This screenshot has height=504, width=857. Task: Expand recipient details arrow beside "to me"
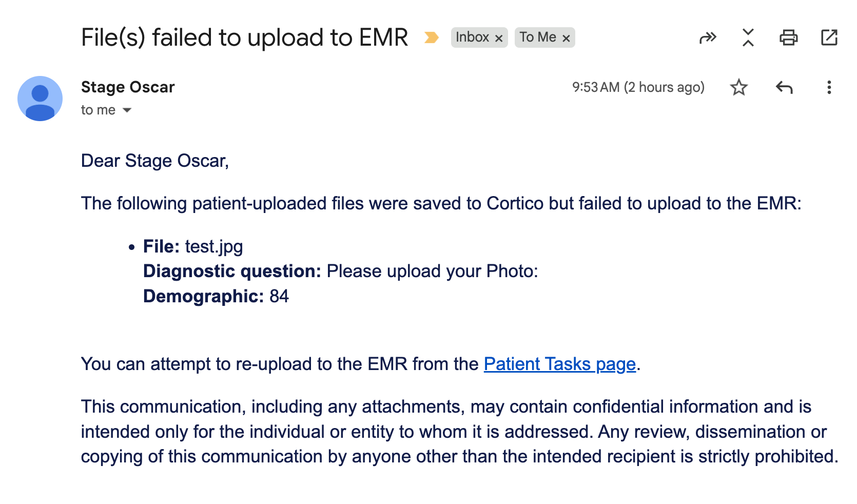click(x=127, y=110)
